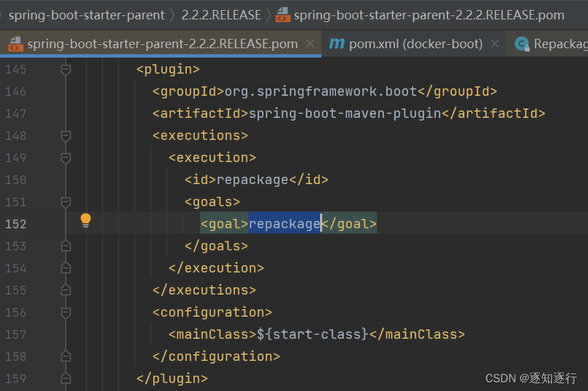Click the POM file icon in breadcrumb
This screenshot has width=588, height=391.
[x=283, y=15]
